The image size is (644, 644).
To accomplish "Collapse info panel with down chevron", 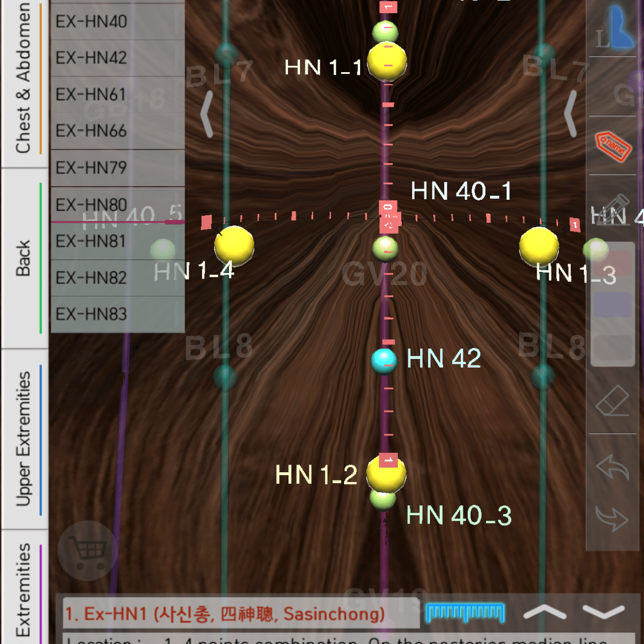I will point(603,612).
